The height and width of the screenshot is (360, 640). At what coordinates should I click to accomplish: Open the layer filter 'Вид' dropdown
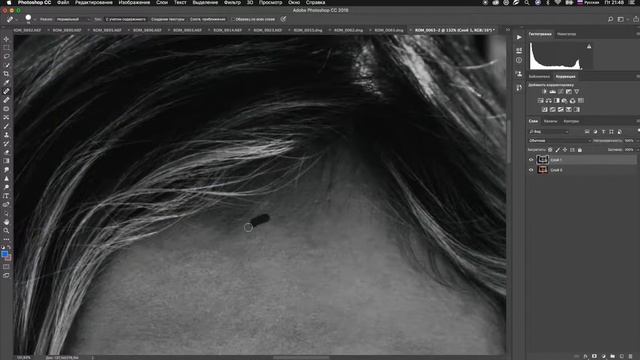549,131
